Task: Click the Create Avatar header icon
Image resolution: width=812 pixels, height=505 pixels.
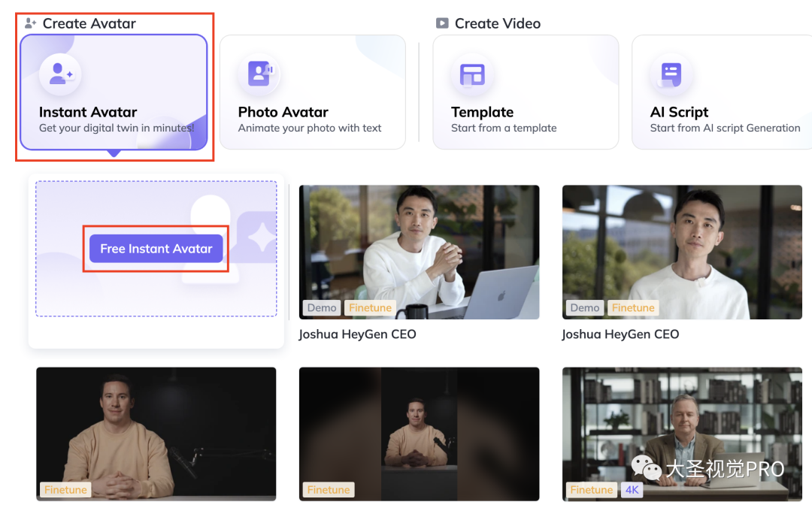Action: 30,23
